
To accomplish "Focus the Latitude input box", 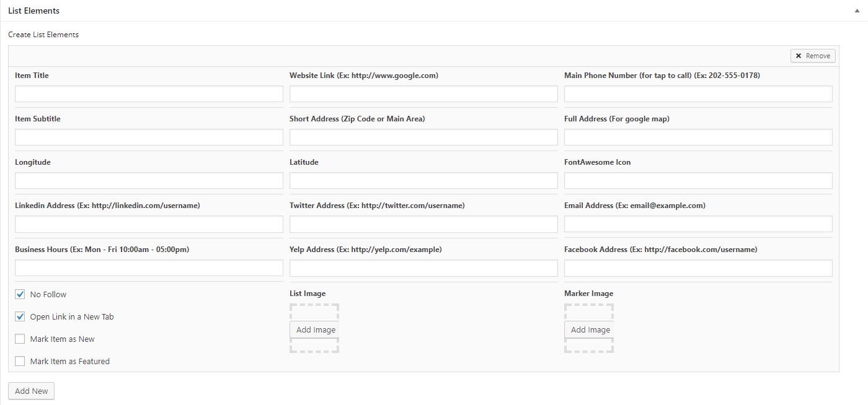I will (423, 180).
